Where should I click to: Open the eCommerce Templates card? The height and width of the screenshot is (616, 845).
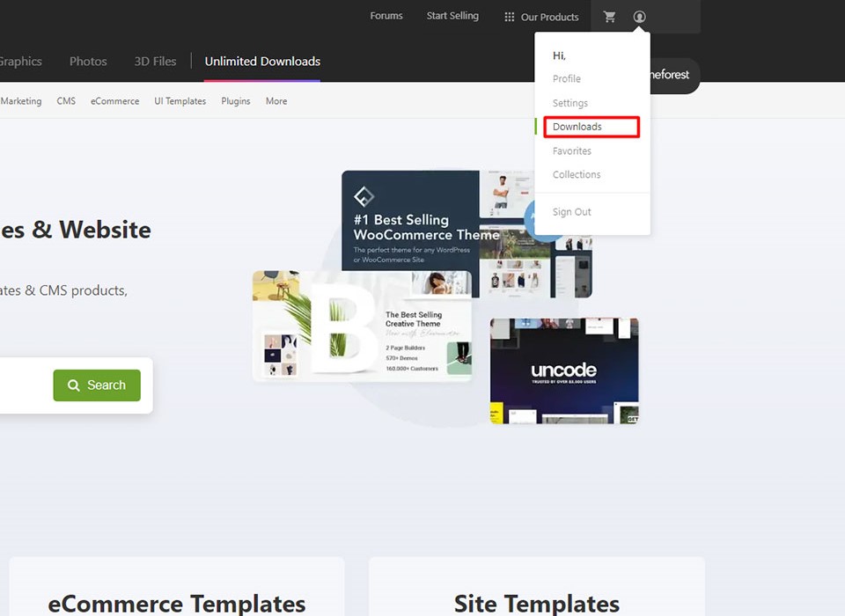pos(177,586)
